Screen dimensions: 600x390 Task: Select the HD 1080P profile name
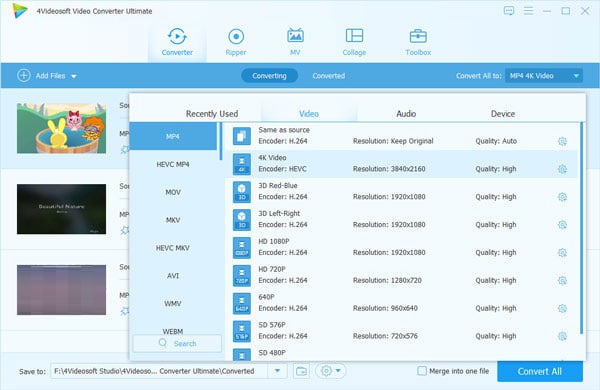click(x=274, y=241)
